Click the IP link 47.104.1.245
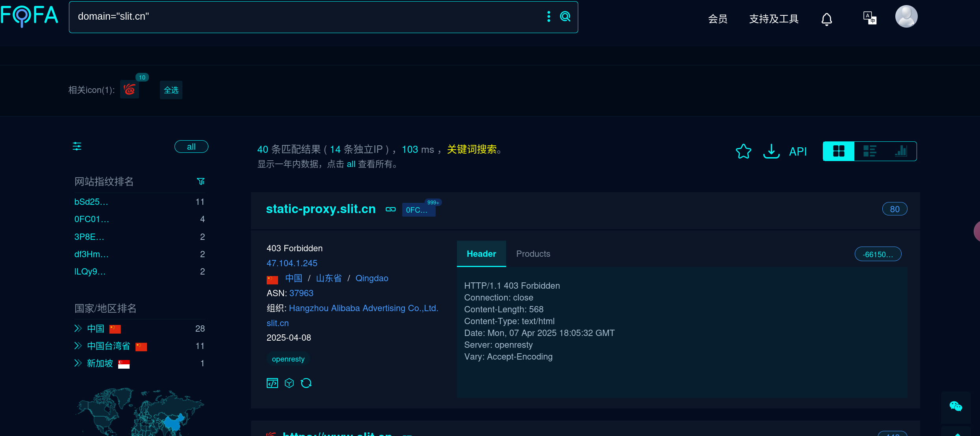 click(x=292, y=263)
